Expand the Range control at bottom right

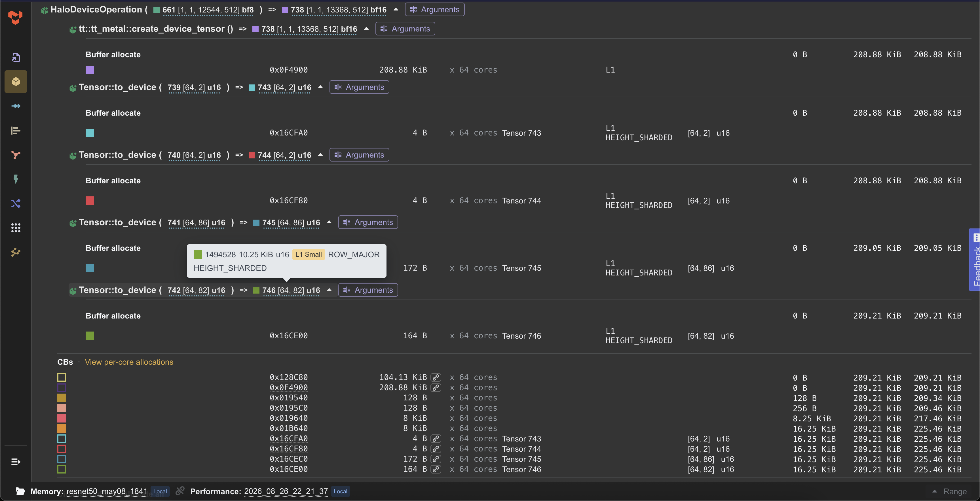(949, 491)
